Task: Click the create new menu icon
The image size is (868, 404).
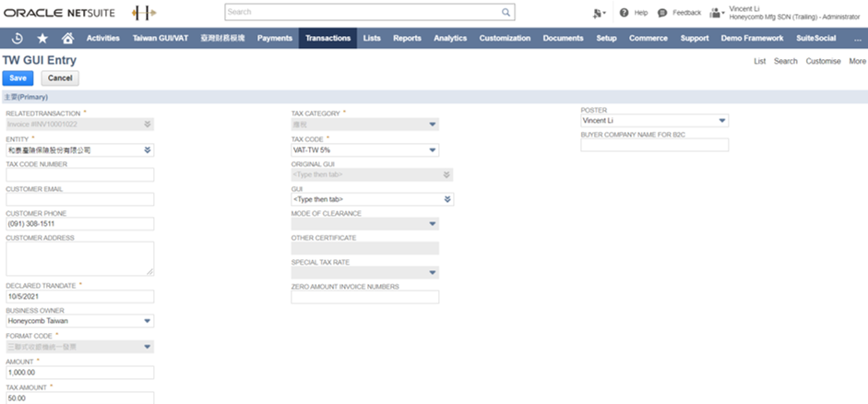Action: coord(599,12)
